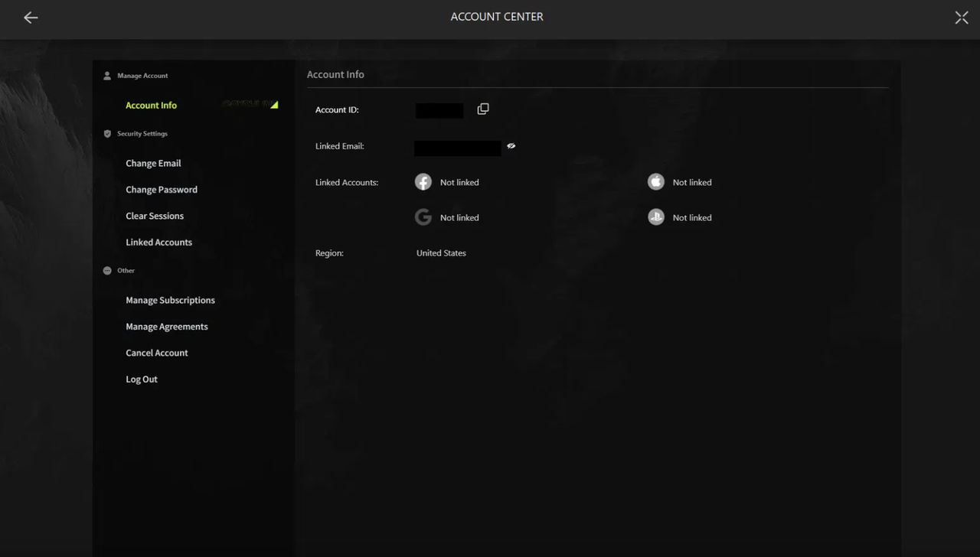Click the back arrow at top left
980x557 pixels.
(31, 17)
